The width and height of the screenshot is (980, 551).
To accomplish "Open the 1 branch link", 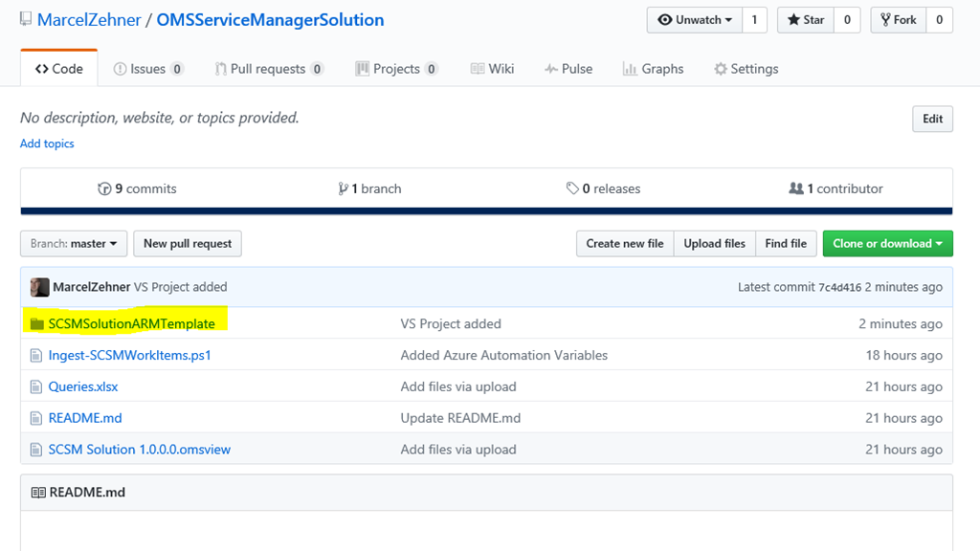I will tap(370, 188).
